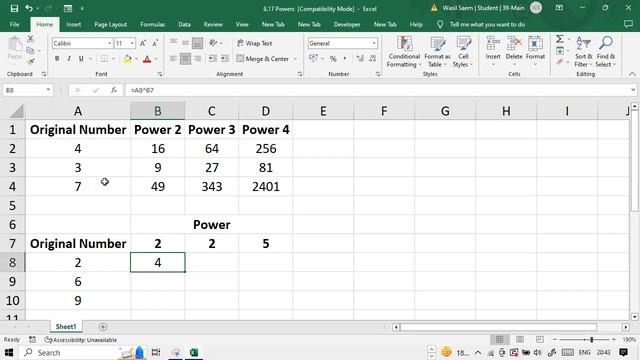Select column E header
Viewport: 640px width, 360px height.
tap(323, 111)
